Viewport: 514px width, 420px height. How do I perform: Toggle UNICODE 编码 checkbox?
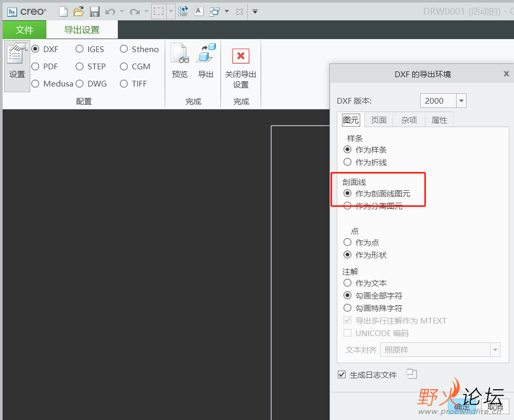348,333
